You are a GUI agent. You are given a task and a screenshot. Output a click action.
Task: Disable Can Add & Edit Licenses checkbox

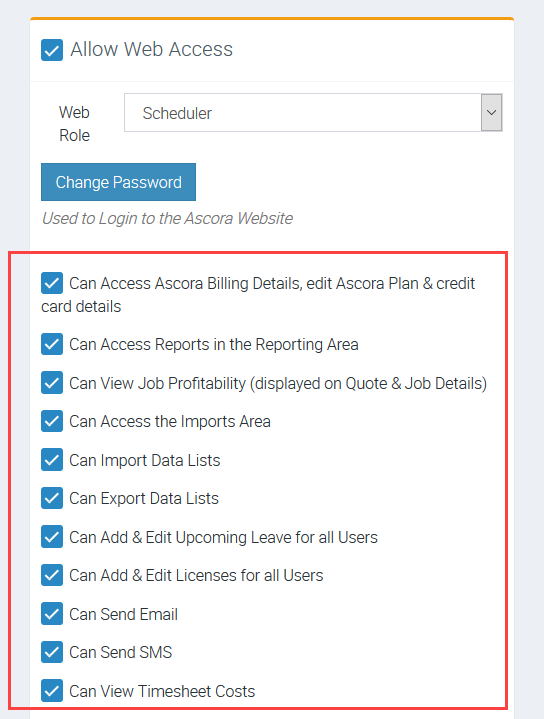pos(52,575)
